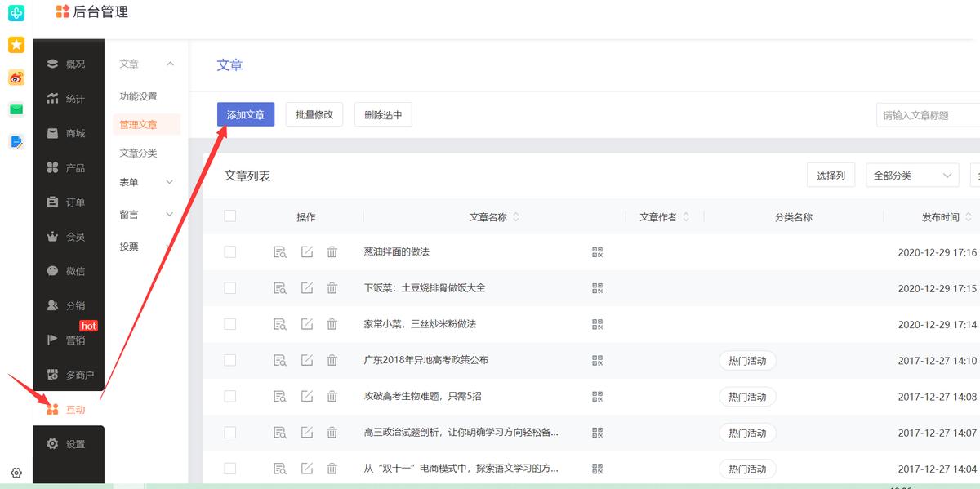Click the 批量修改 button

point(314,114)
